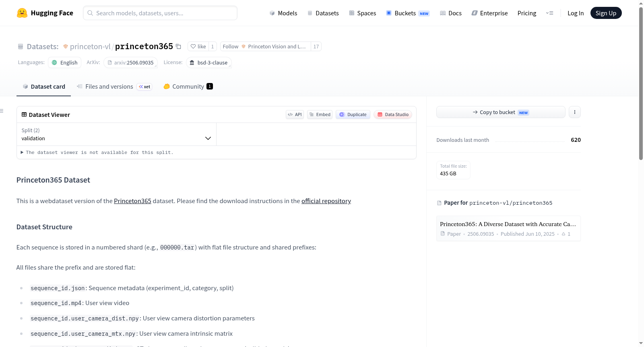Open the arxiv:2506.09035 tag

(130, 62)
